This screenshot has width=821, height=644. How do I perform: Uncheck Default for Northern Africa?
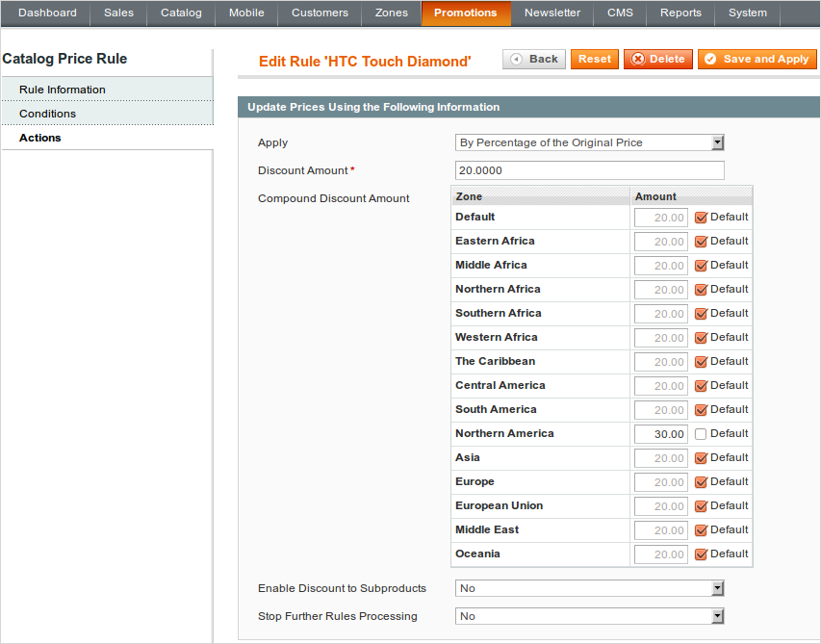701,290
